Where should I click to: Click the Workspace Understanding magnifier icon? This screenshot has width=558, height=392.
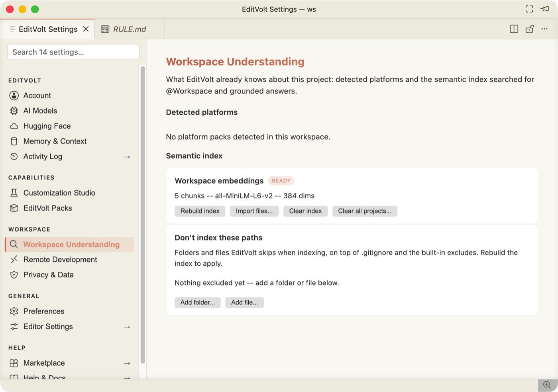14,244
